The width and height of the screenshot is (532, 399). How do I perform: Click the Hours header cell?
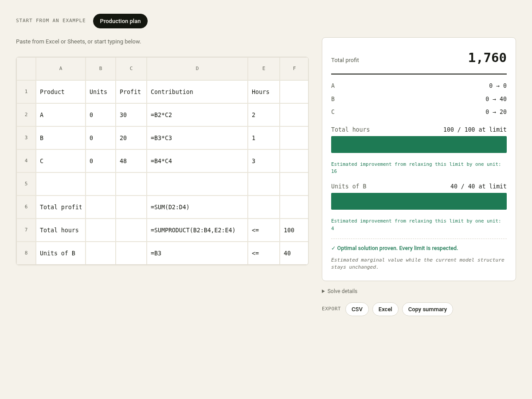tap(264, 92)
